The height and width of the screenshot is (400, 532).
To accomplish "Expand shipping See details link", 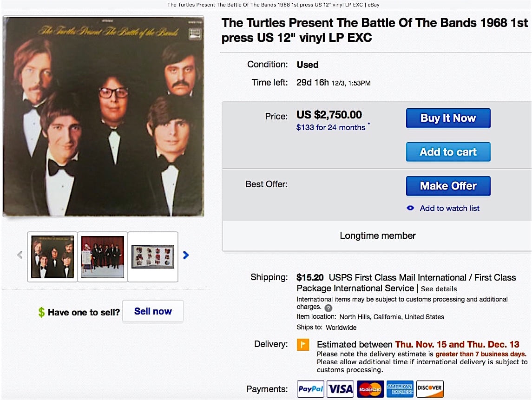I will (439, 289).
